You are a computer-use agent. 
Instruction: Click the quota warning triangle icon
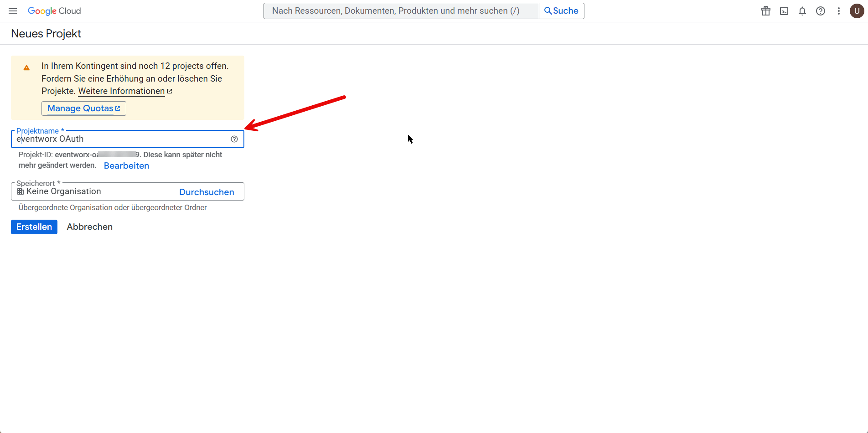click(26, 67)
